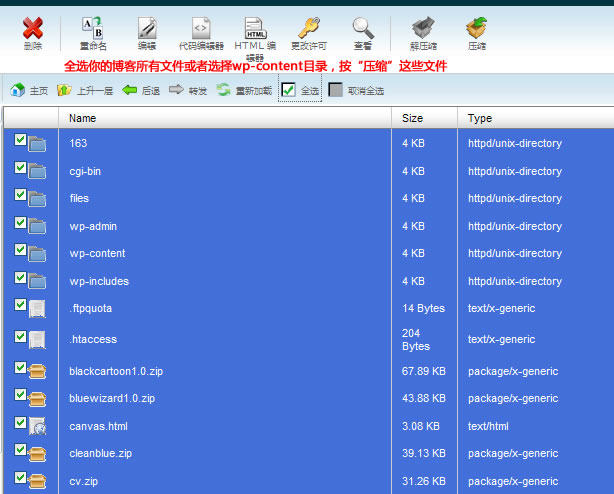Screen dimensions: 614x494
Task: Uncheck the .htaccess file checkbox
Action: point(20,336)
